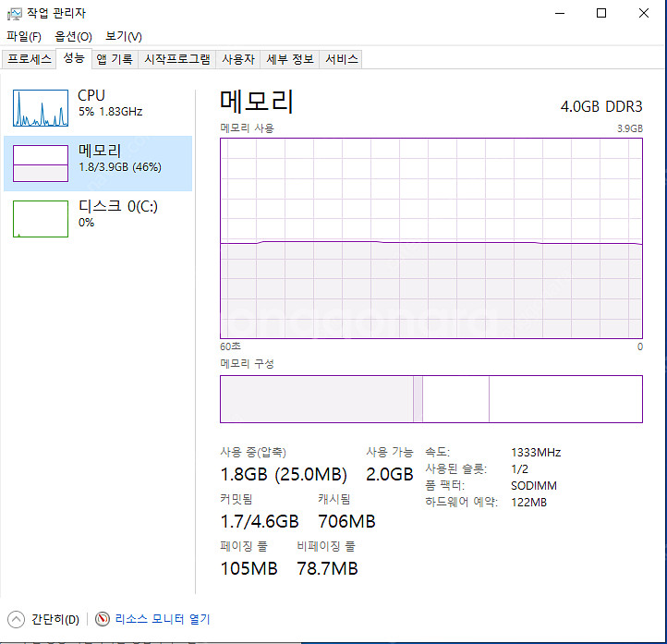Viewport: 667px width, 644px height.
Task: Click the 3.9GB graph maximum label
Action: tap(630, 128)
